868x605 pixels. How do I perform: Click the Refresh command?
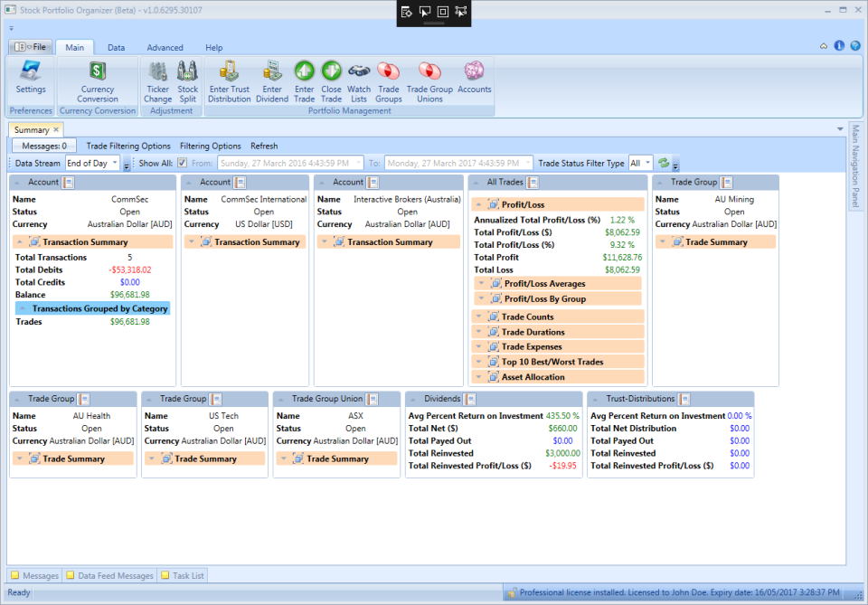point(263,146)
